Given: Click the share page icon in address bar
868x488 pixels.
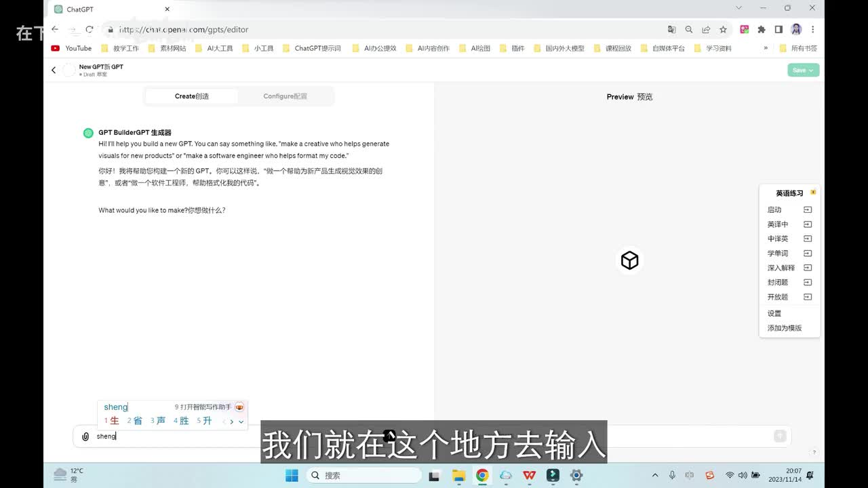Looking at the screenshot, I should click(706, 29).
